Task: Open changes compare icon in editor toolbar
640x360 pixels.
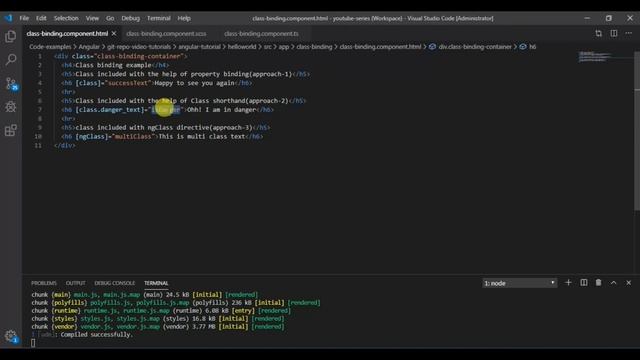Action: pyautogui.click(x=598, y=33)
